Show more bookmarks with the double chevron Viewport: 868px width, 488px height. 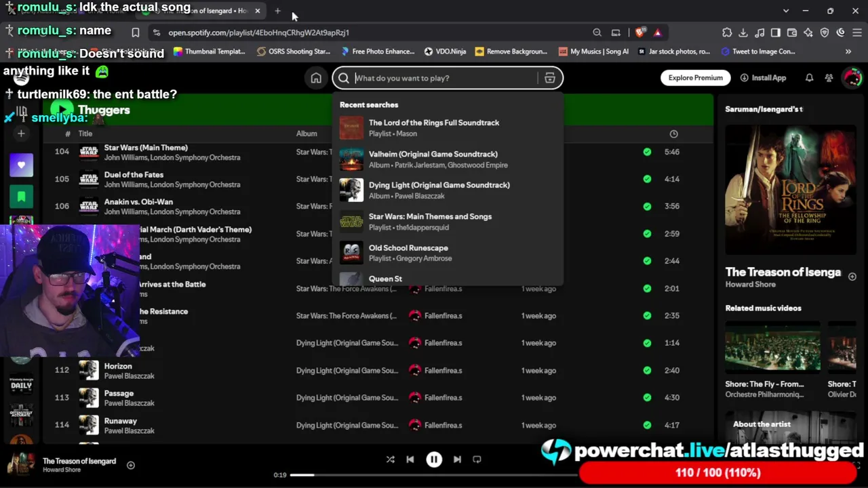tap(848, 52)
